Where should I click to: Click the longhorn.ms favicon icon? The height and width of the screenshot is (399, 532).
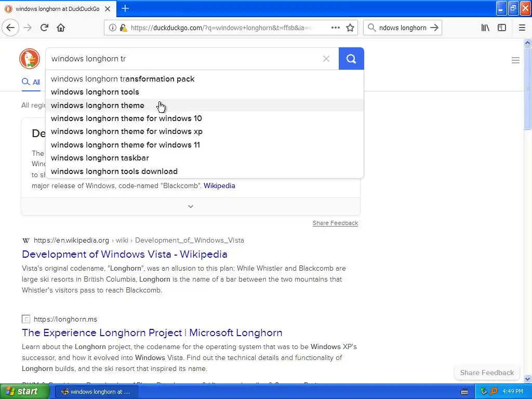pyautogui.click(x=26, y=320)
